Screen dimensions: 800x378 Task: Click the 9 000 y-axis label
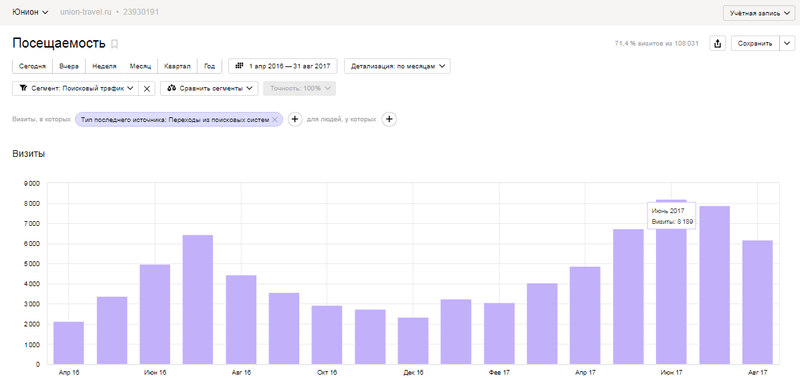tap(32, 184)
